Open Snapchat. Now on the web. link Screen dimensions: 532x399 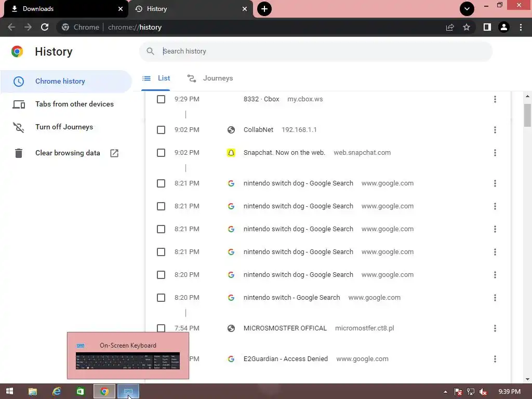(284, 153)
